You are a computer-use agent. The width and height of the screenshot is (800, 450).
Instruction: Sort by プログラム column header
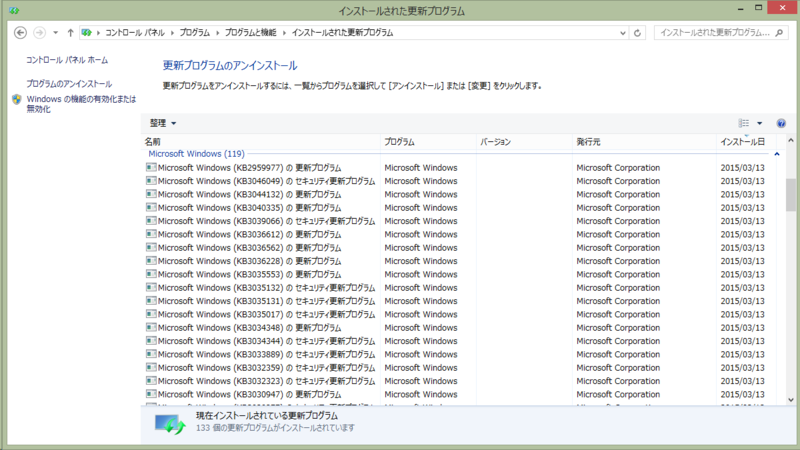pos(428,141)
